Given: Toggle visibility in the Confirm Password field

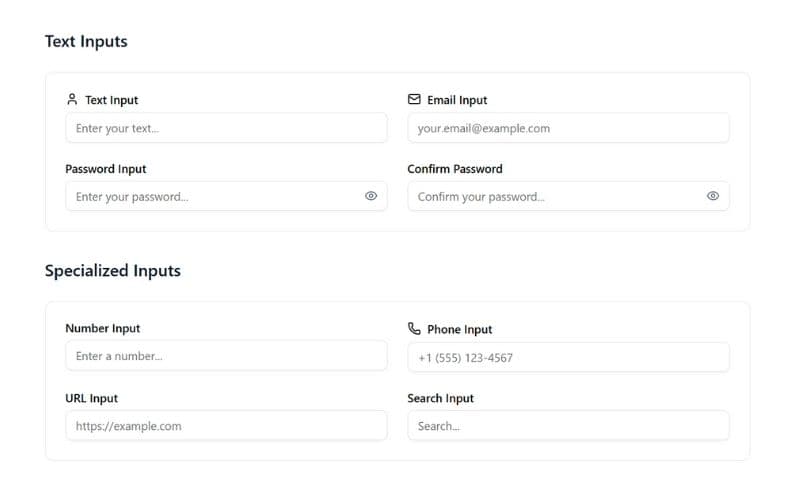Looking at the screenshot, I should pos(713,196).
